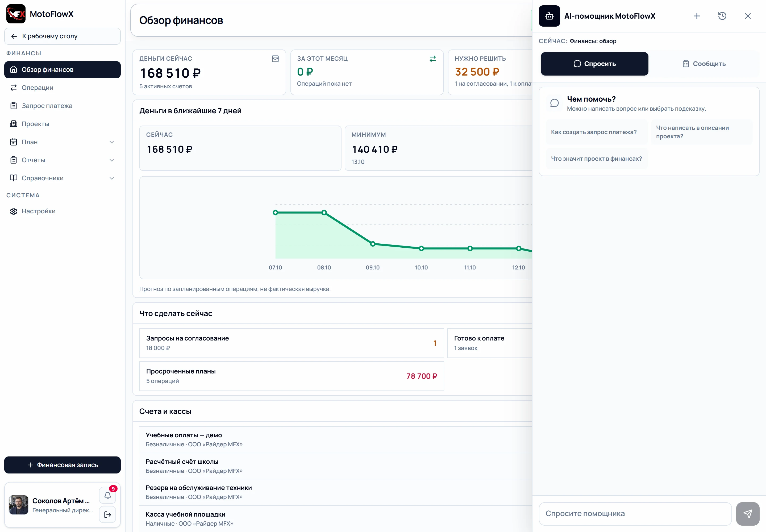
Task: Open account Касса учебной площадки
Action: click(336, 519)
